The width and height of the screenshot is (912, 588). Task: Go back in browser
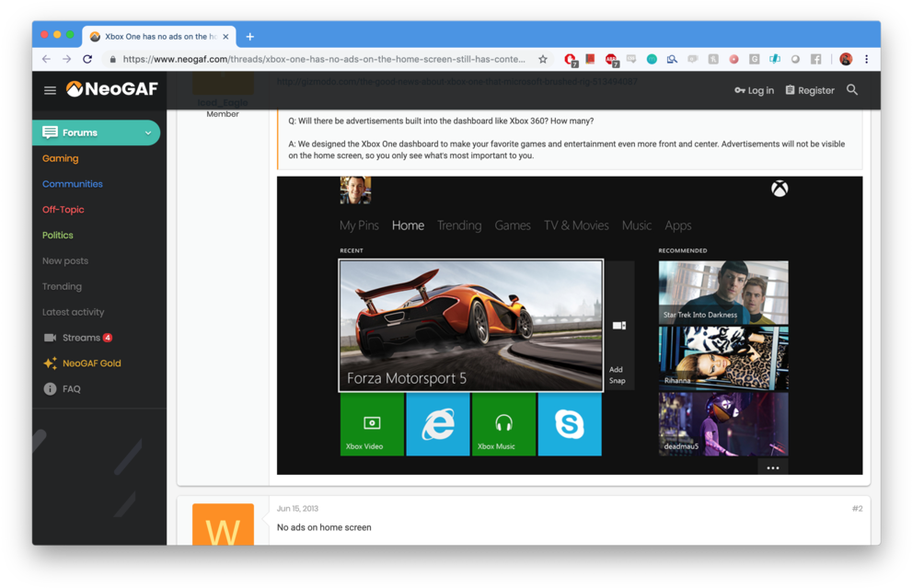47,59
